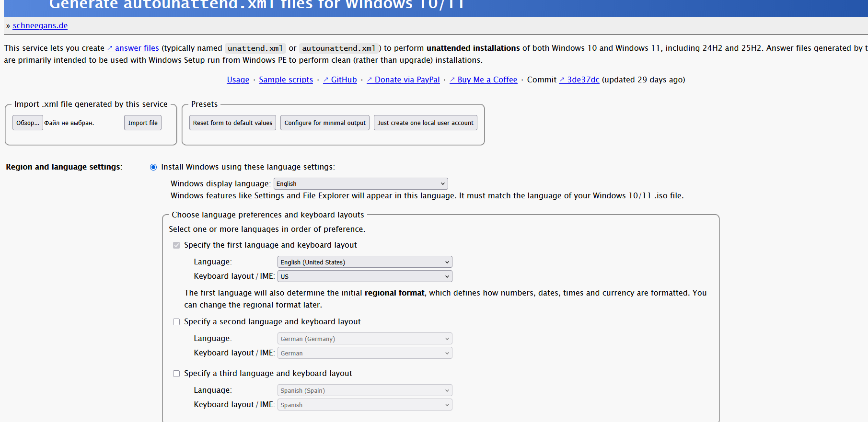The image size is (868, 422).
Task: Open Donate via PayPal link
Action: pos(403,80)
